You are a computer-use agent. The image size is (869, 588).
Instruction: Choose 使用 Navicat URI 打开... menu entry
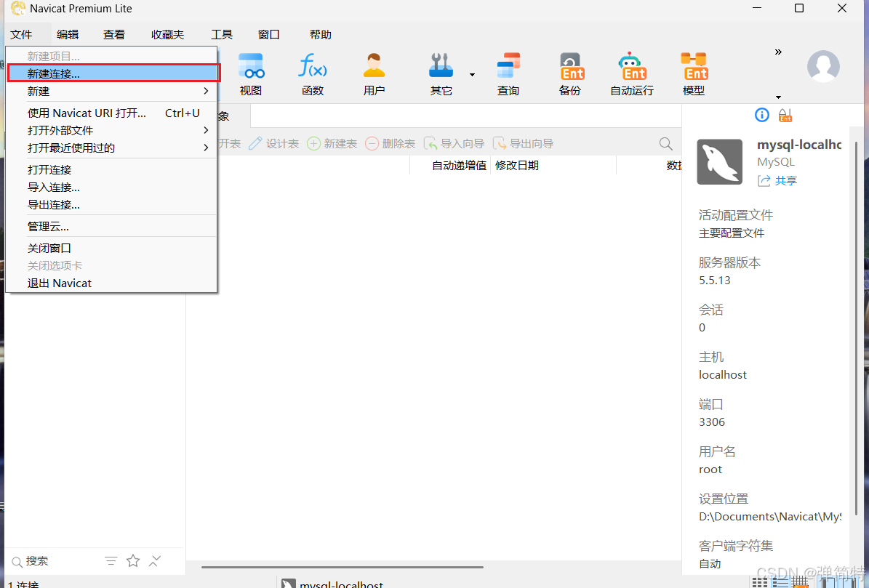point(111,113)
